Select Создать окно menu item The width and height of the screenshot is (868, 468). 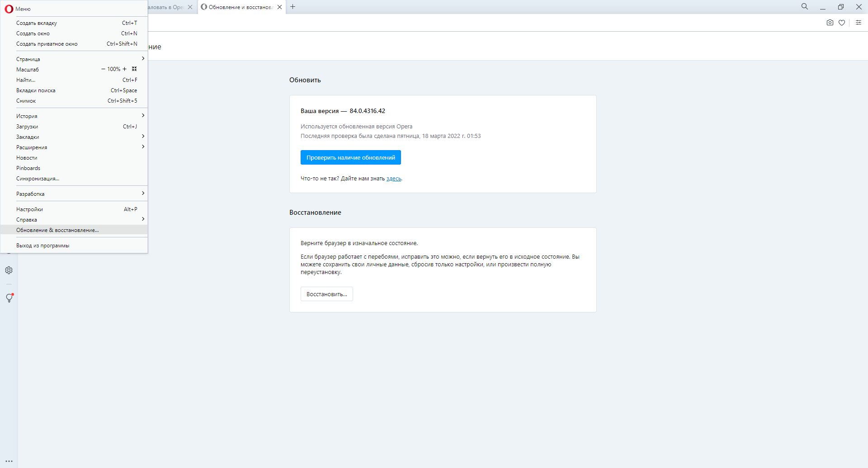click(74, 33)
